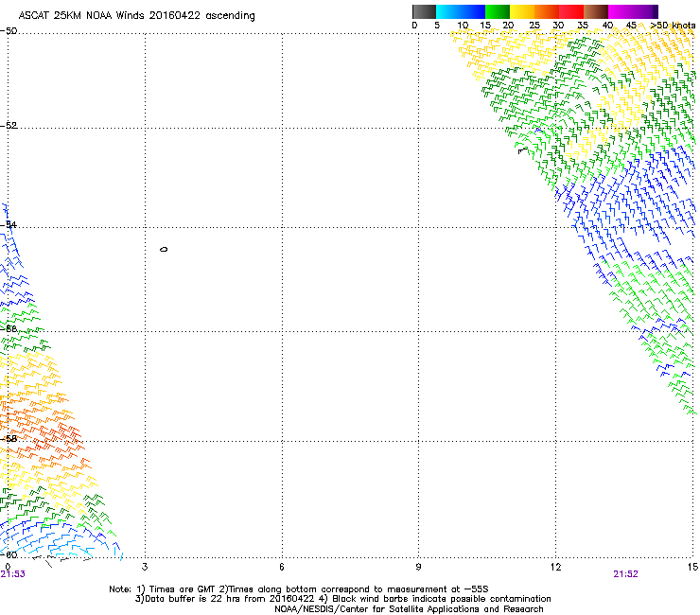
Task: Click the orange 25-30 knots legend segment
Action: [x=547, y=11]
